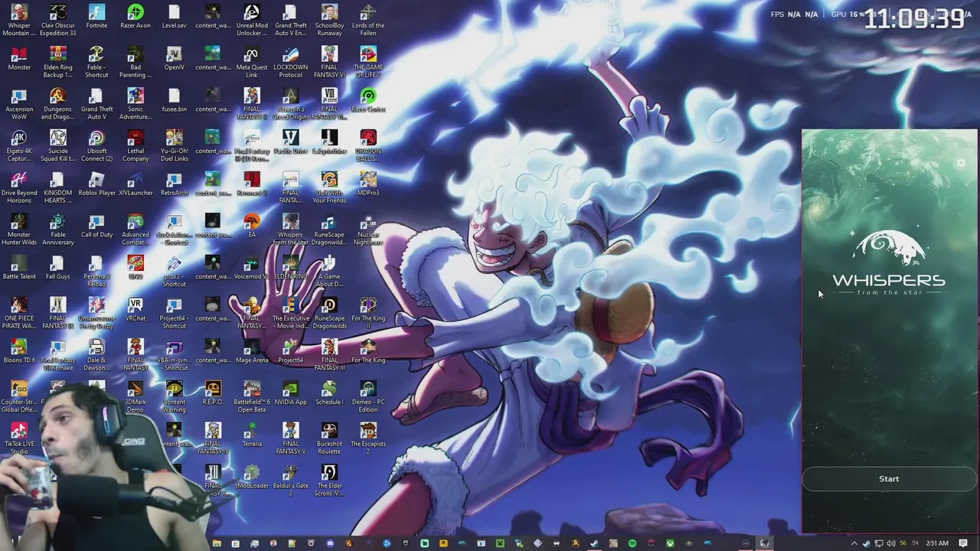The height and width of the screenshot is (551, 980).
Task: Select the Buckshot Roulette icon
Action: [329, 439]
